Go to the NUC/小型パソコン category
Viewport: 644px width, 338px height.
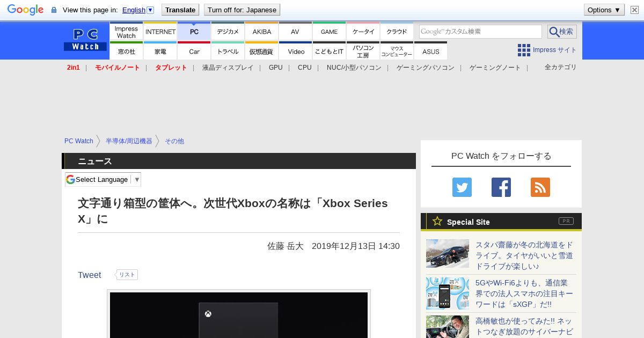[354, 68]
